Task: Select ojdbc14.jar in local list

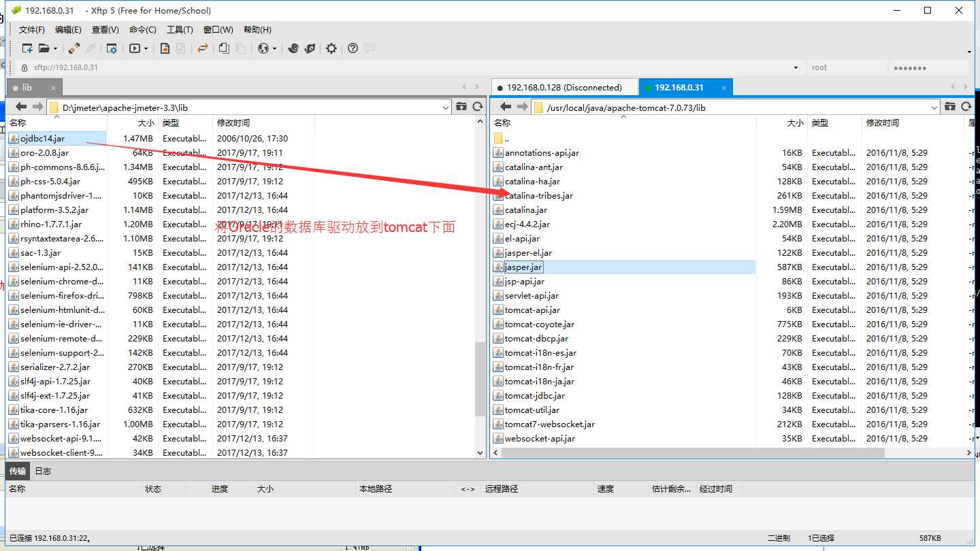Action: pos(43,138)
